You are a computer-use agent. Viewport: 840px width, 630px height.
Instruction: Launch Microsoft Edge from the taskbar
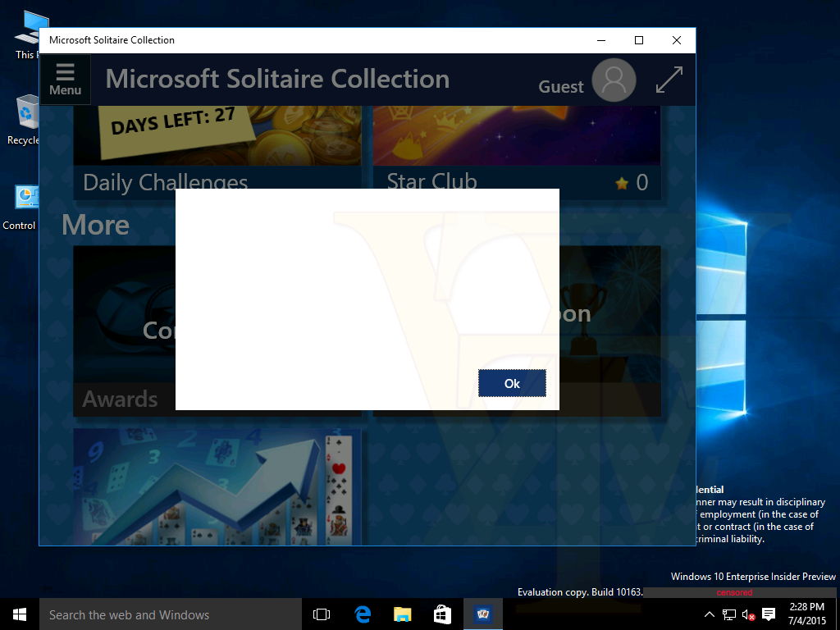363,614
